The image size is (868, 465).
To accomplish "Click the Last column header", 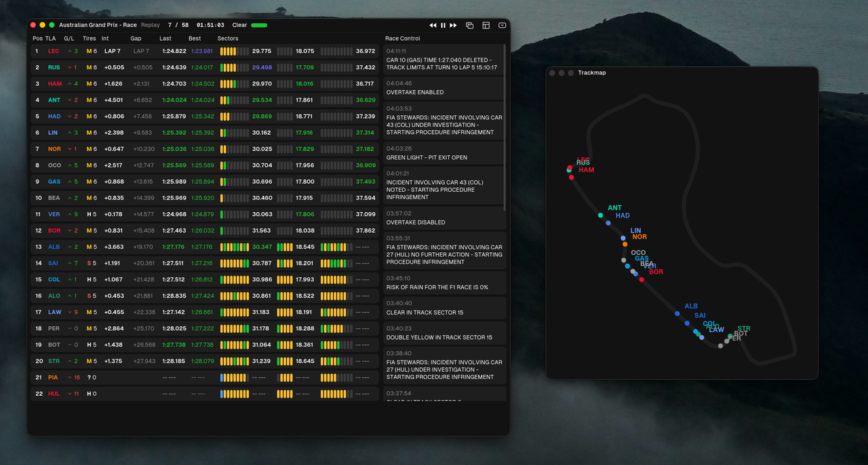I will click(165, 39).
